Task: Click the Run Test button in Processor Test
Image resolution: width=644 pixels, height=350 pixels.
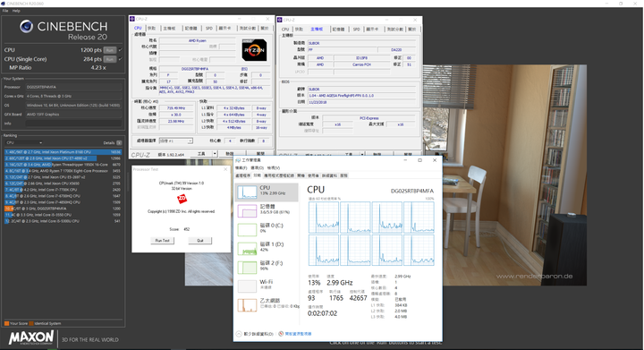Action: tap(162, 240)
